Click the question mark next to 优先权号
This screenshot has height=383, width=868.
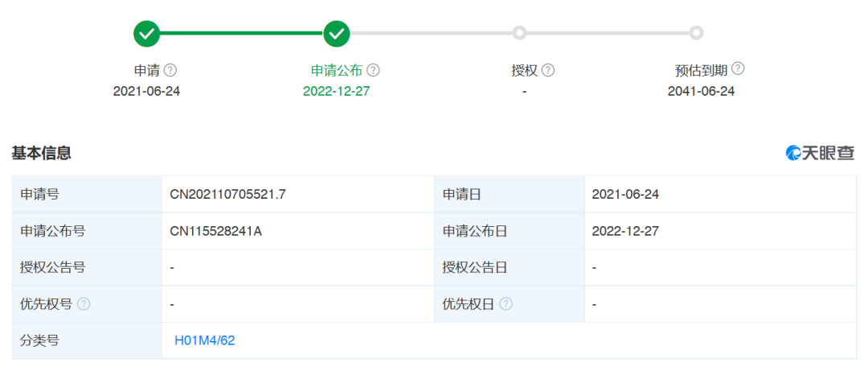(84, 304)
